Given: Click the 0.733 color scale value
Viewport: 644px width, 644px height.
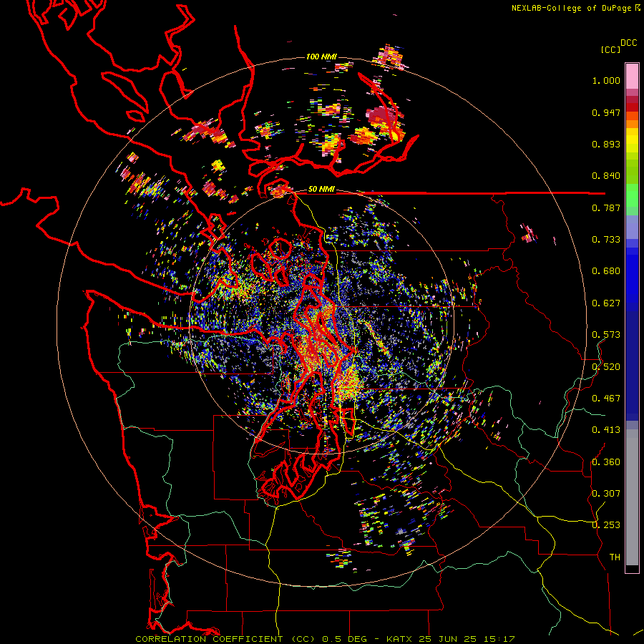Looking at the screenshot, I should (606, 240).
